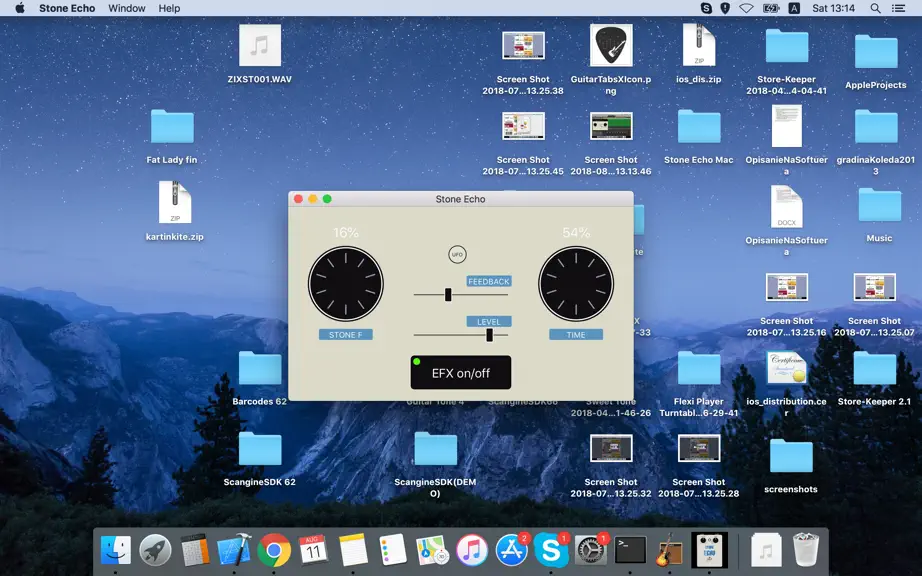Click the Sat 13:14 clock
The width and height of the screenshot is (922, 576).
833,8
